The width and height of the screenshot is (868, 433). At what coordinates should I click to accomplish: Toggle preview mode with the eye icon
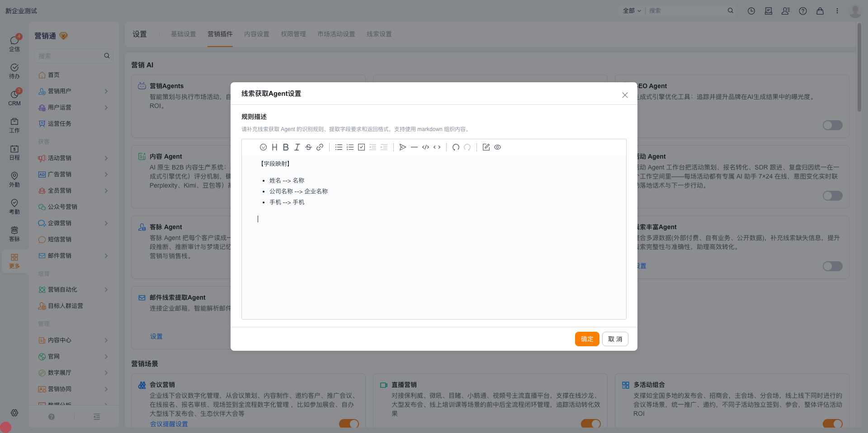click(497, 147)
